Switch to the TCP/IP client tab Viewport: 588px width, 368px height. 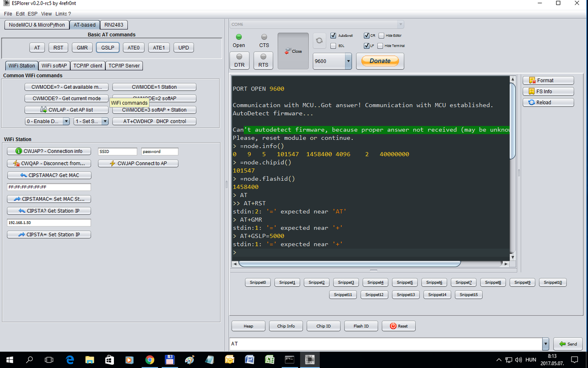88,66
